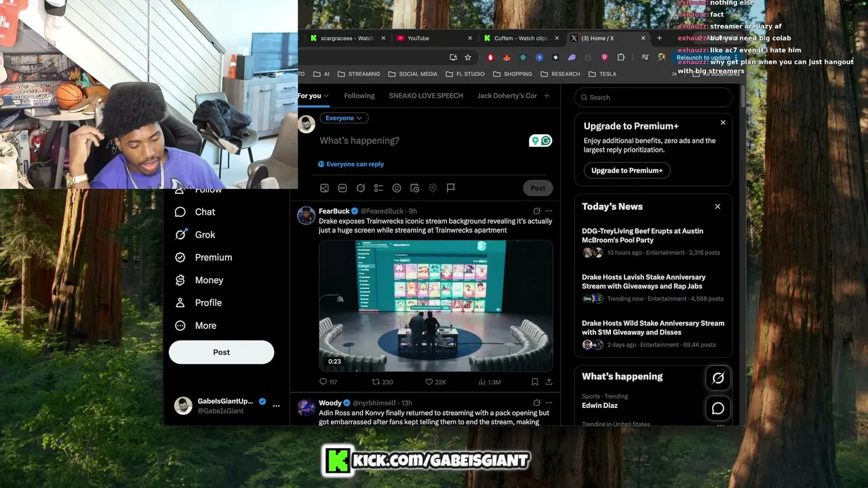868x488 pixels.
Task: Dismiss the Upgrade to Premium+ card
Action: coord(723,123)
